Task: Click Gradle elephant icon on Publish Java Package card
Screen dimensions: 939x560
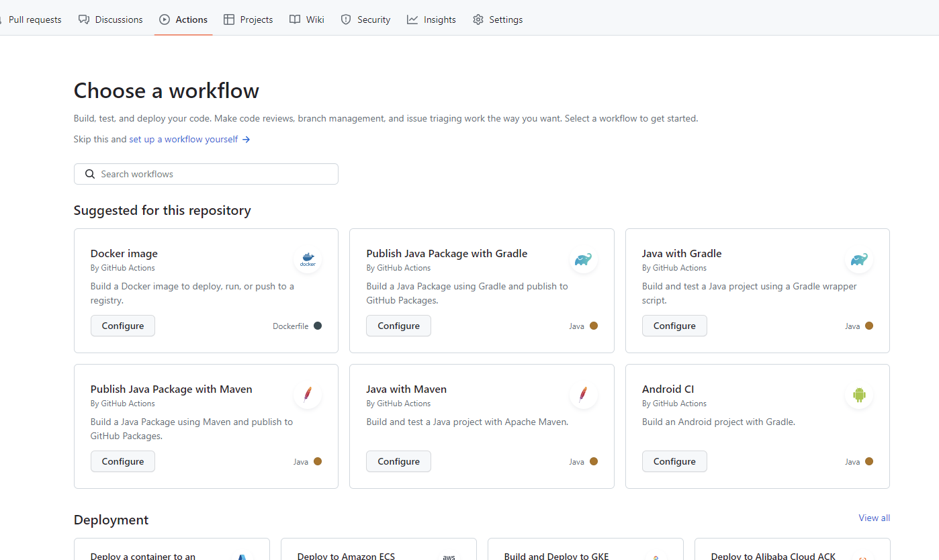Action: (584, 260)
